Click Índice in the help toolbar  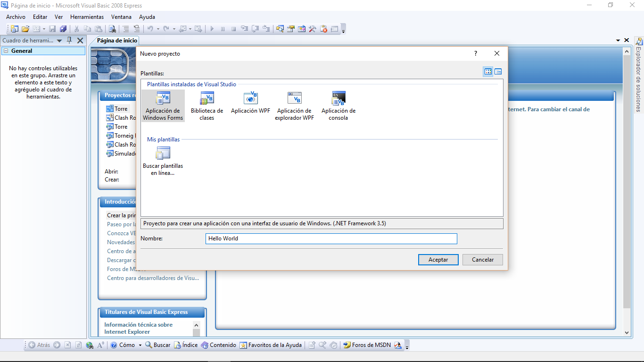186,345
